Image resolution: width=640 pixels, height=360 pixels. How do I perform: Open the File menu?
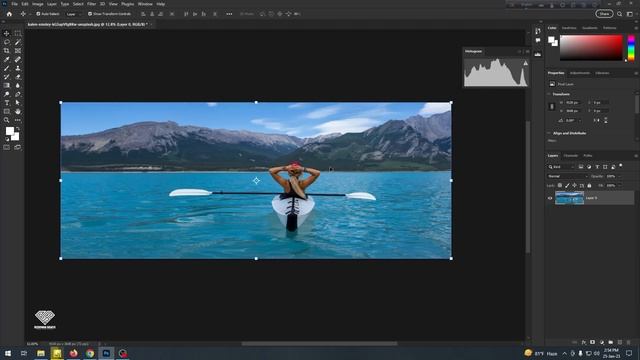coord(14,4)
